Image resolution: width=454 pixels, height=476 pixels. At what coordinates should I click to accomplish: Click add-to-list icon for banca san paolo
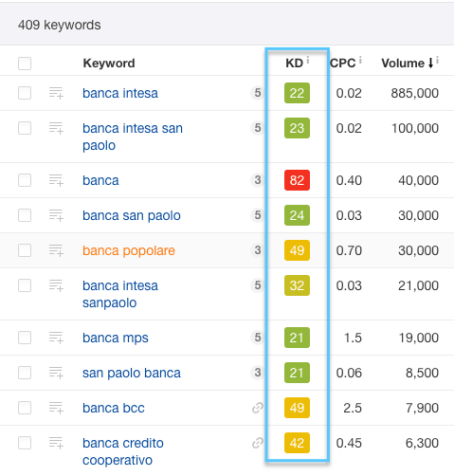pyautogui.click(x=56, y=215)
